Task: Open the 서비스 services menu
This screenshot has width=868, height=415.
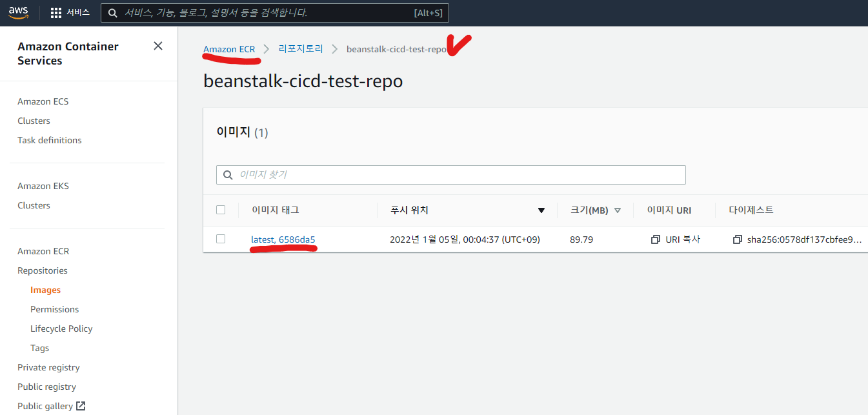Action: (x=78, y=13)
